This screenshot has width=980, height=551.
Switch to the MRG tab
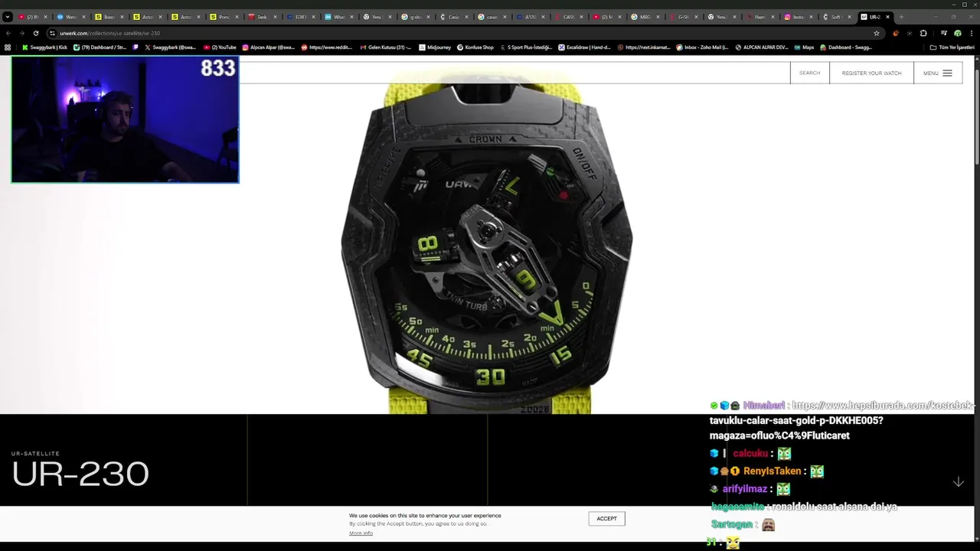click(x=644, y=17)
